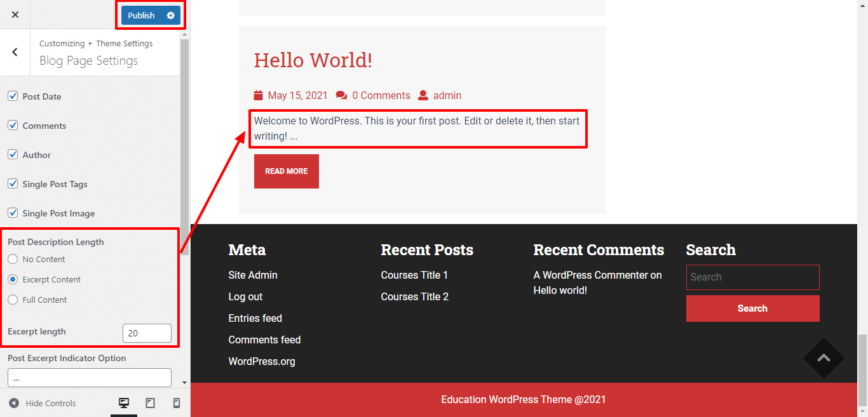
Task: Open publish settings gear icon
Action: [170, 15]
